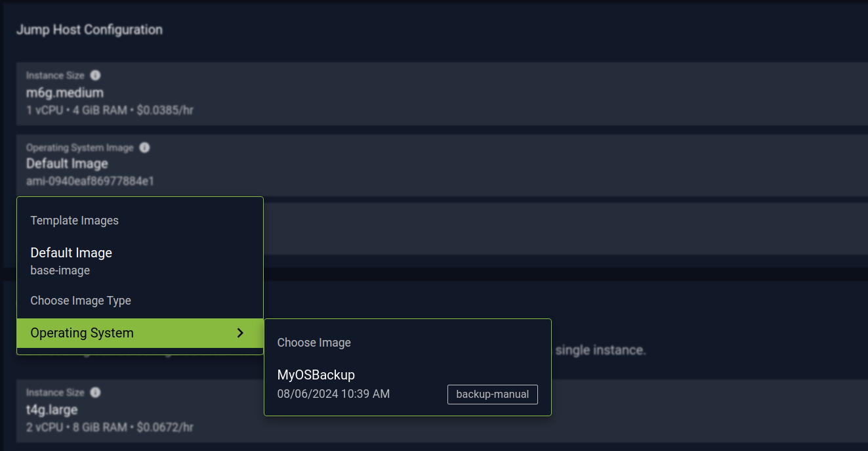Click the 08/06/2024 10:39 AM timestamp
This screenshot has height=451, width=868.
[333, 394]
